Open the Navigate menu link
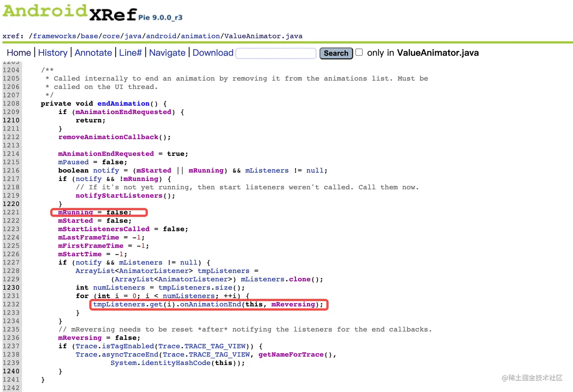Image resolution: width=573 pixels, height=392 pixels. (167, 53)
